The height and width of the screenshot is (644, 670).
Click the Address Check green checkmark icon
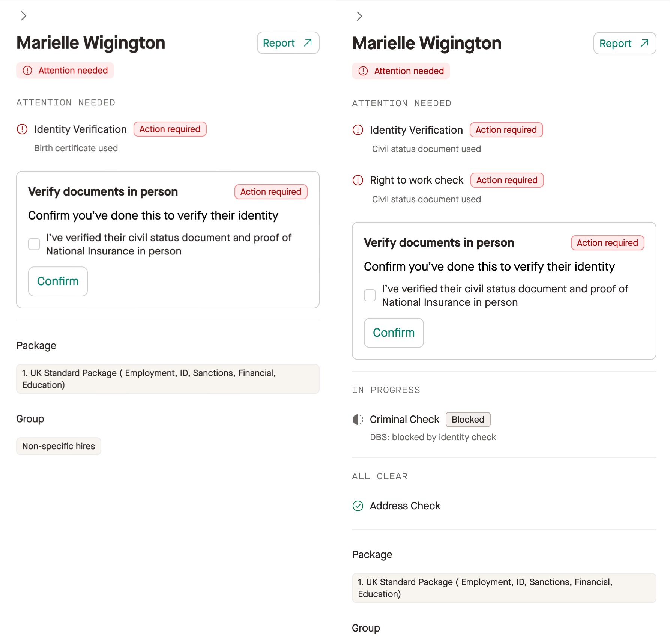[x=358, y=506]
